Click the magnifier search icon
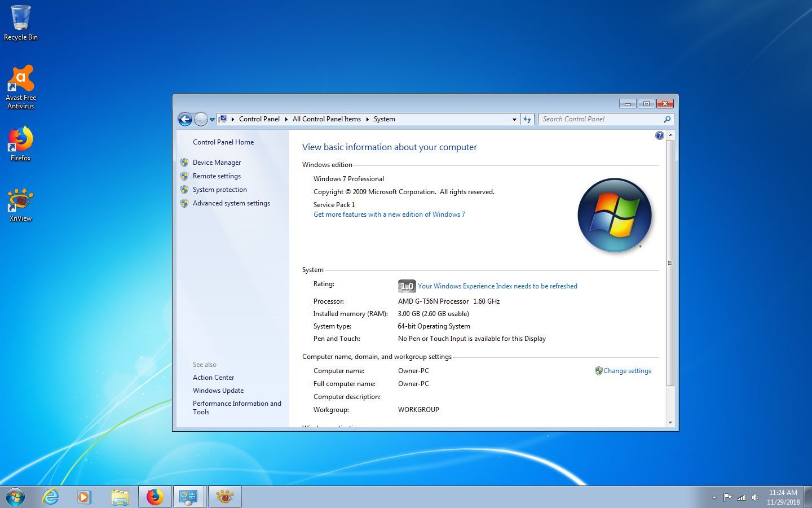This screenshot has width=812, height=508. (x=667, y=119)
